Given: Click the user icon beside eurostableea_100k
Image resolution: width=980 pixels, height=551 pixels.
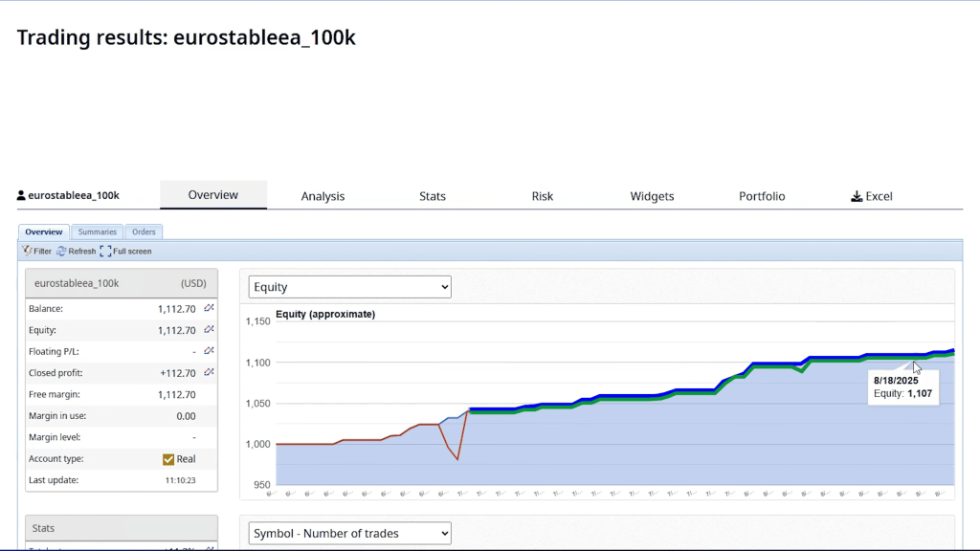Looking at the screenshot, I should pos(21,196).
